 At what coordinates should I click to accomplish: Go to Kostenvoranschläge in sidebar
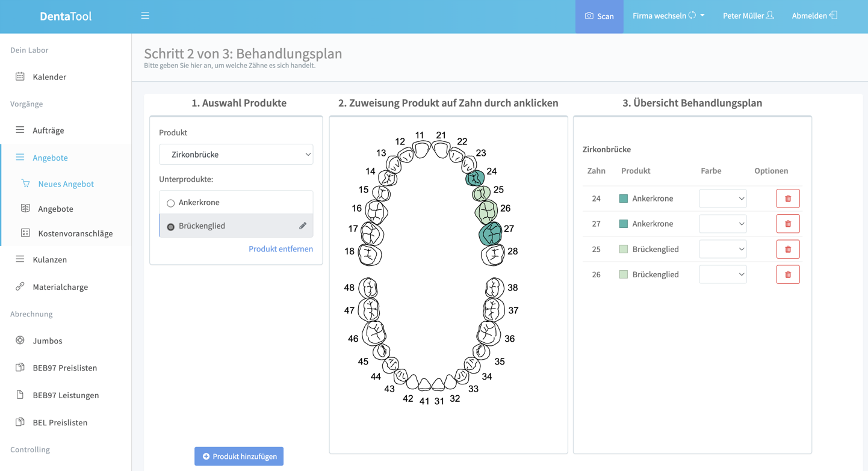coord(75,233)
